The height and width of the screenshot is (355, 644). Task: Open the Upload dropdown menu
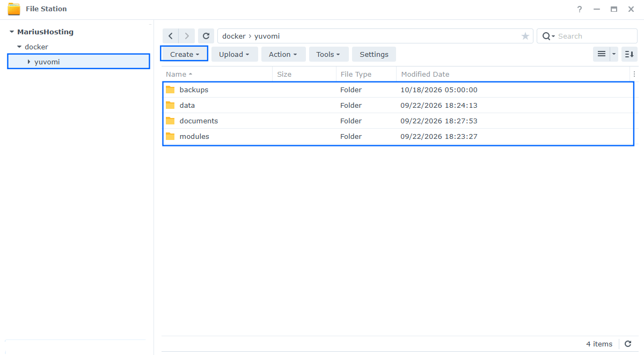(x=235, y=54)
